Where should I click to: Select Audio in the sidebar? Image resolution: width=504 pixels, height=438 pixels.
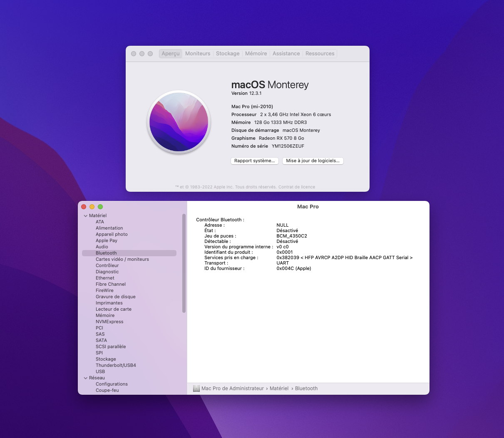pyautogui.click(x=102, y=247)
